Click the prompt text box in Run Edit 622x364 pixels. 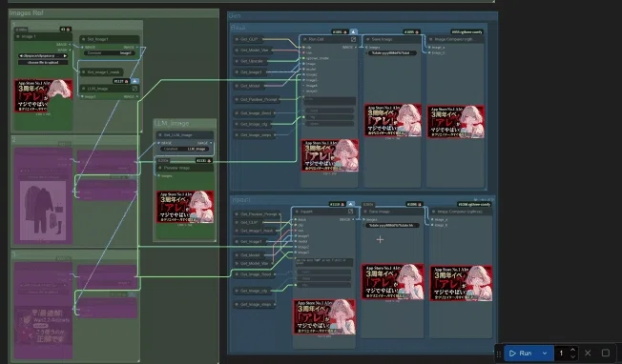coord(329,101)
